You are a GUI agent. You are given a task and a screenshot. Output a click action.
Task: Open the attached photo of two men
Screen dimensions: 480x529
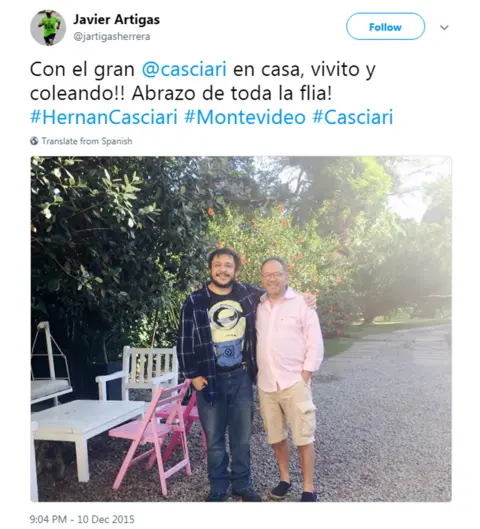point(241,329)
